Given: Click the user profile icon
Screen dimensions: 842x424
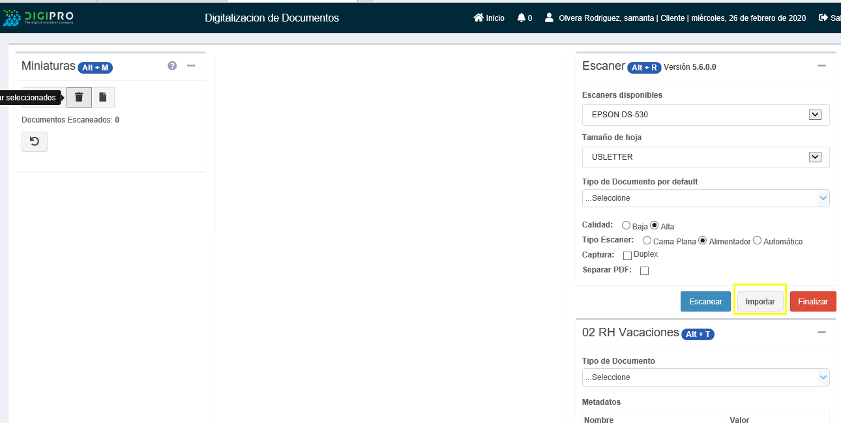Looking at the screenshot, I should click(x=550, y=18).
